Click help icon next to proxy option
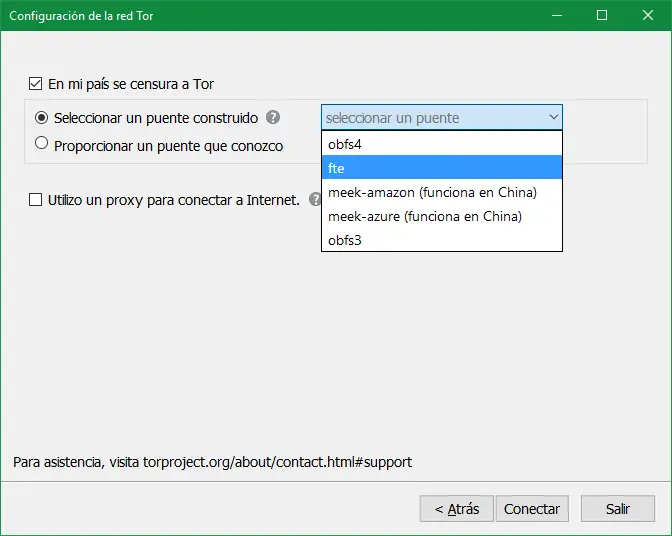This screenshot has height=536, width=672. [315, 199]
